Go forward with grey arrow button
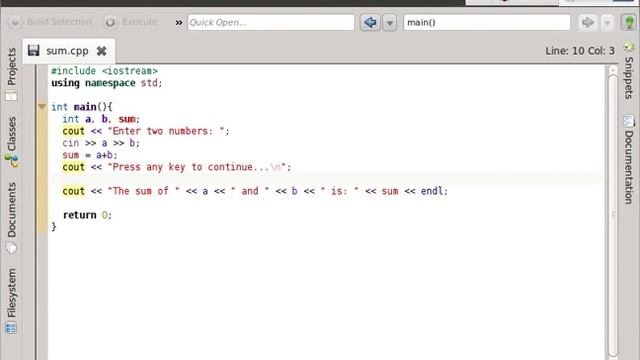The height and width of the screenshot is (360, 640). 587,22
